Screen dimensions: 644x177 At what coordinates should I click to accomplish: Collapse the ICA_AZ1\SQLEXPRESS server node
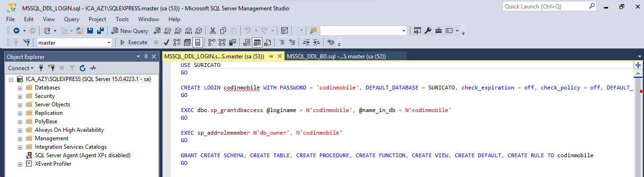(x=11, y=79)
